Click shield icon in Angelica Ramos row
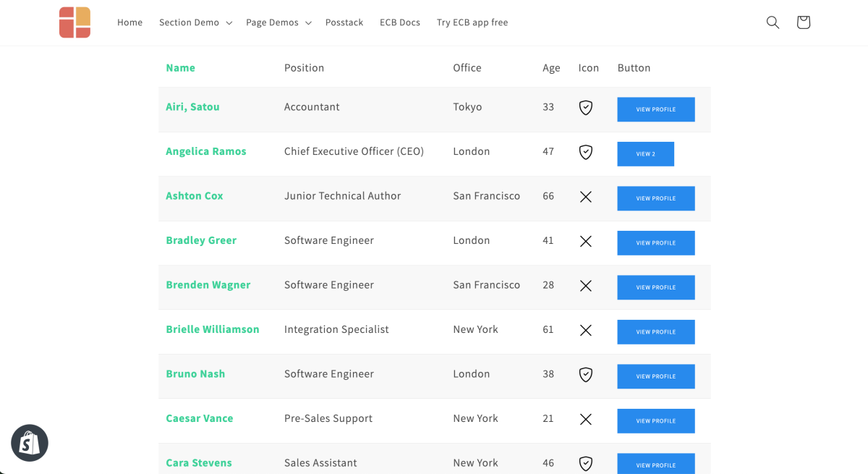The image size is (868, 474). [x=586, y=153]
